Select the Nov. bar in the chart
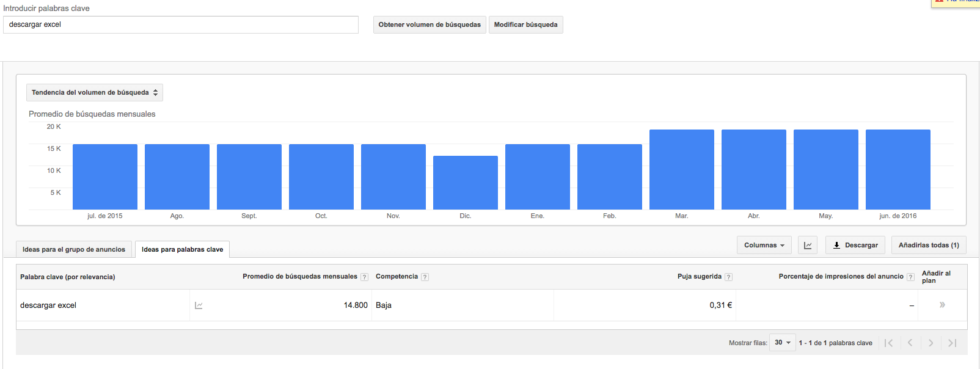Image resolution: width=980 pixels, height=369 pixels. click(393, 177)
